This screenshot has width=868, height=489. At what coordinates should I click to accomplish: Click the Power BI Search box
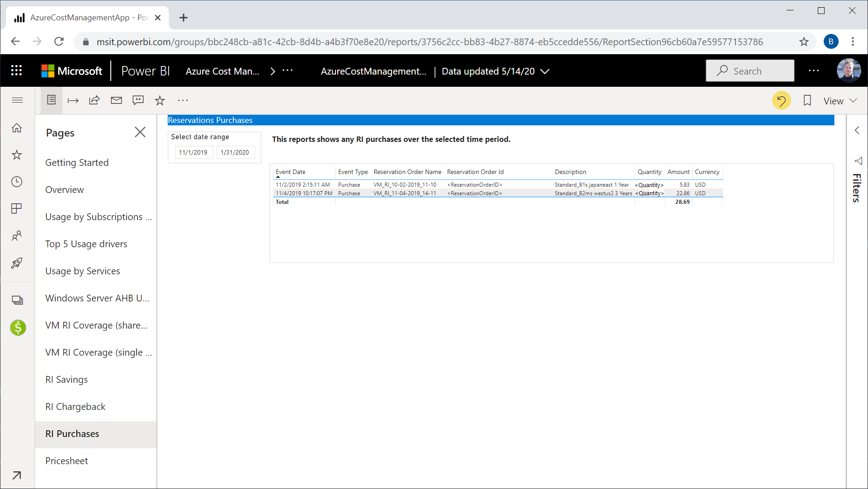750,71
